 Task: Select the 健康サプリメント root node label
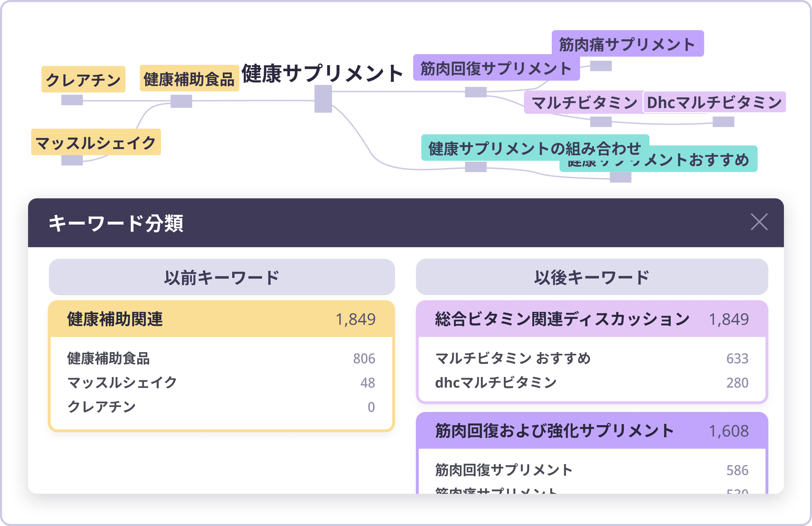coord(322,73)
